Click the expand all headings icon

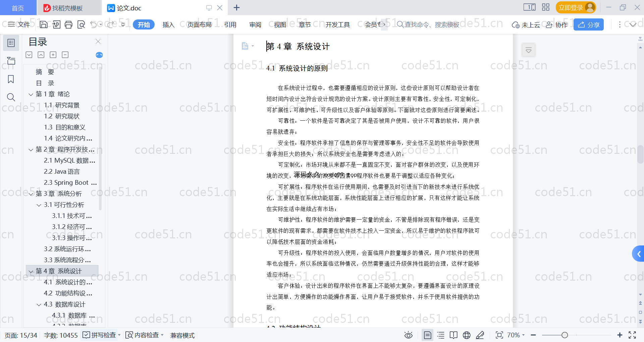pos(29,55)
